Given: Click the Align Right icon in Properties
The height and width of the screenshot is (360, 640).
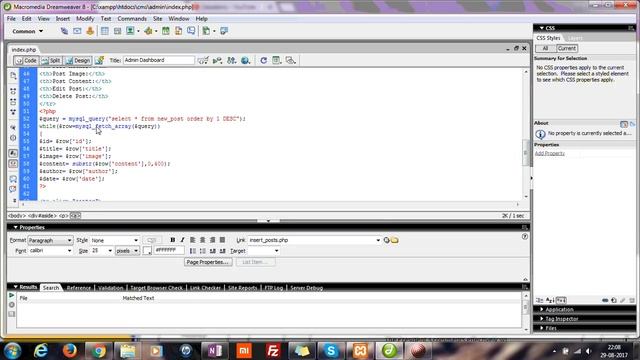Looking at the screenshot, I should [x=212, y=240].
